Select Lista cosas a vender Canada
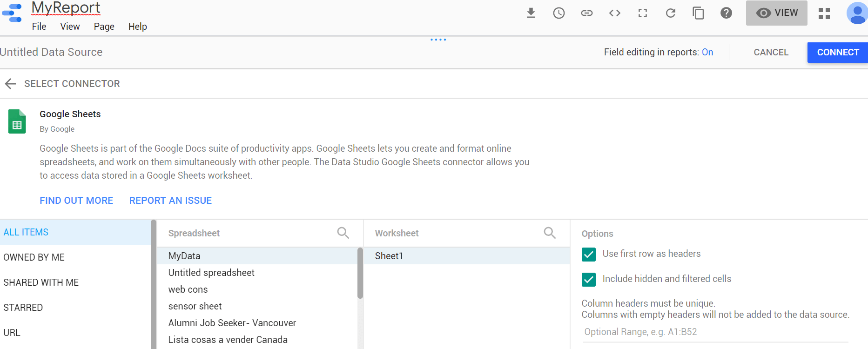This screenshot has height=349, width=868. point(257,340)
